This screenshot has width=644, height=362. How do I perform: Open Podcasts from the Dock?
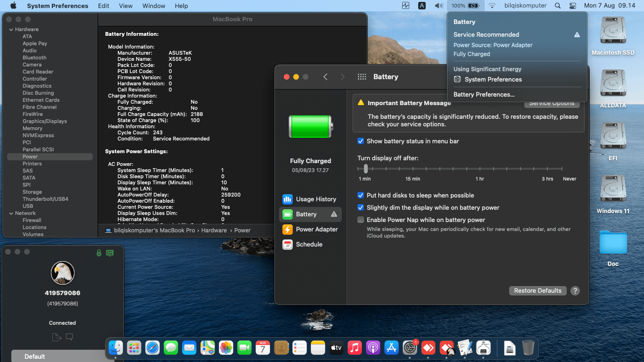pos(373,348)
